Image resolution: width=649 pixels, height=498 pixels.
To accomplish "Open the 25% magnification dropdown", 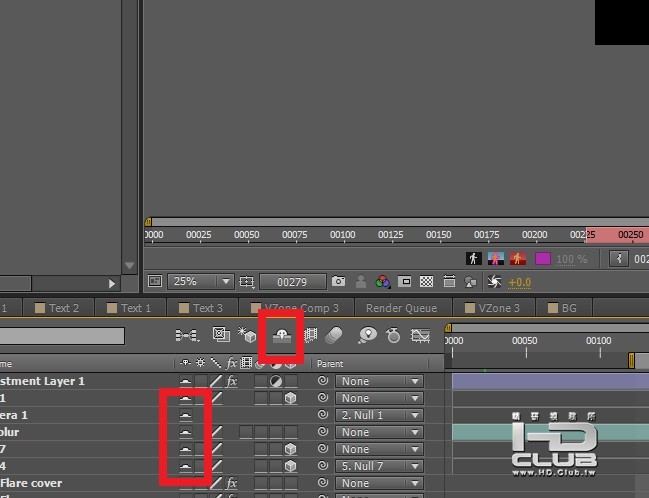I will tap(201, 282).
